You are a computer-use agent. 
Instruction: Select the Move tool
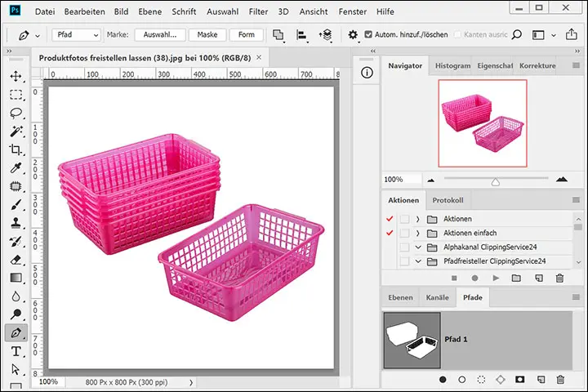click(16, 76)
